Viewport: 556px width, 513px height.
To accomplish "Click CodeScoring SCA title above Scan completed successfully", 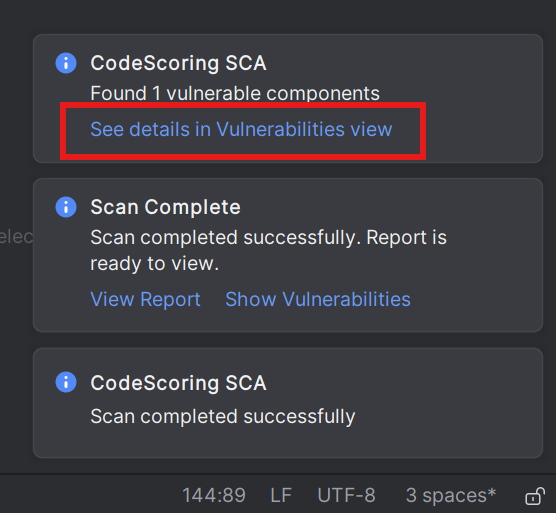I will pos(178,383).
